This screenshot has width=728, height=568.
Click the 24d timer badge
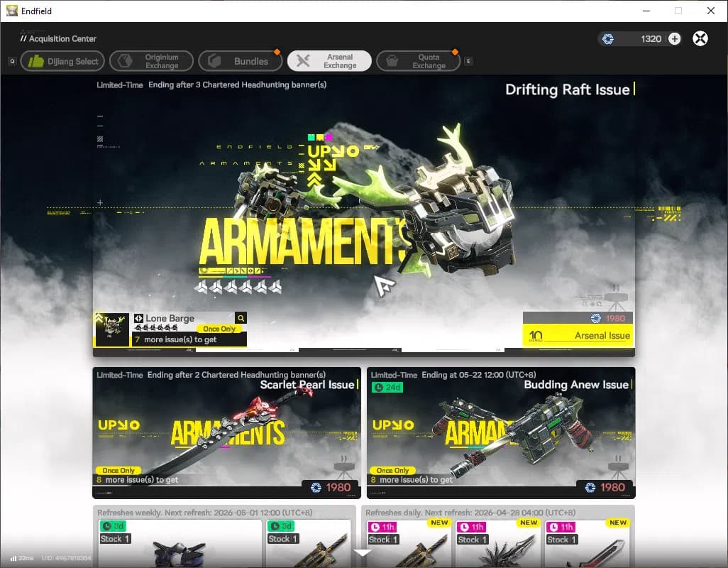point(387,388)
